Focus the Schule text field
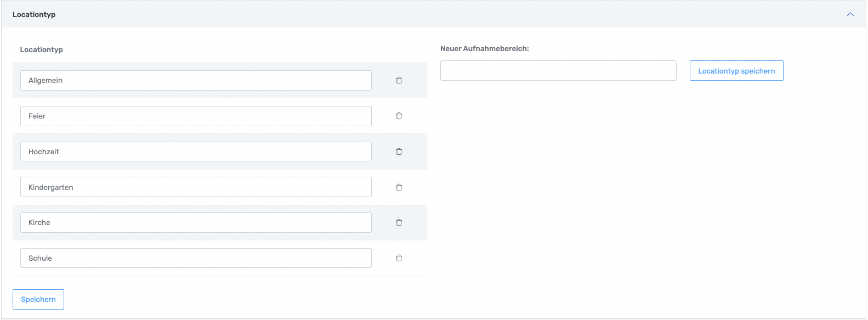868x320 pixels. click(x=196, y=258)
